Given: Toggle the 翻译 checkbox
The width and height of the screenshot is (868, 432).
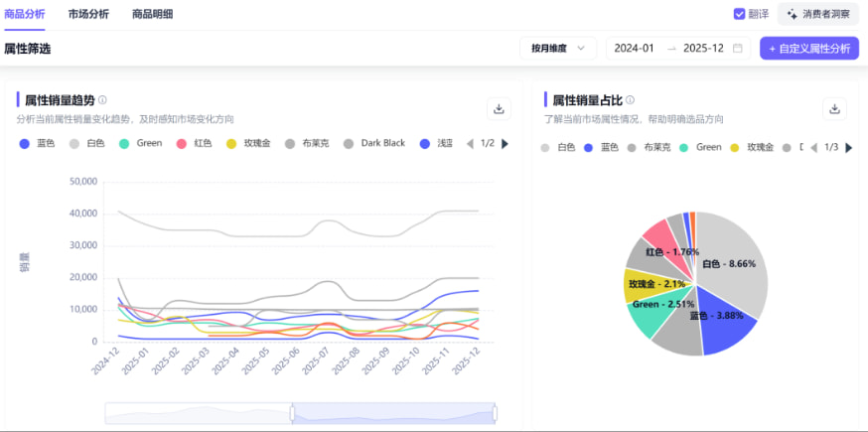Looking at the screenshot, I should [739, 14].
